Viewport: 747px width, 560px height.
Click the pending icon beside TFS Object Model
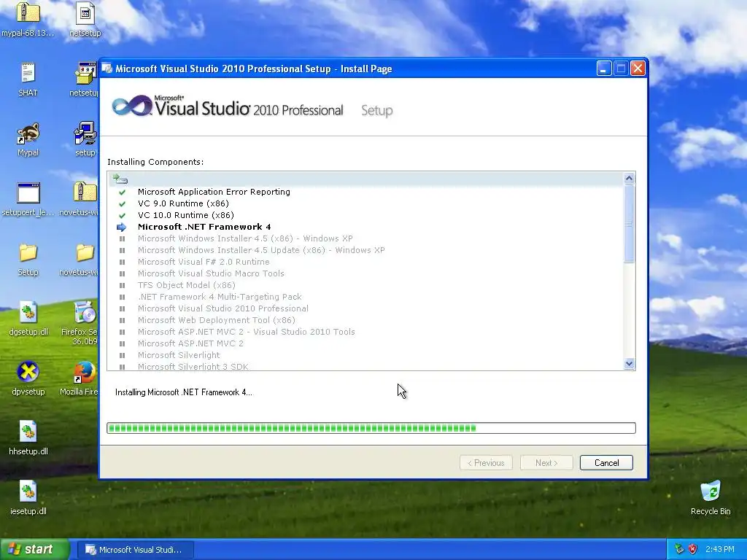(122, 285)
